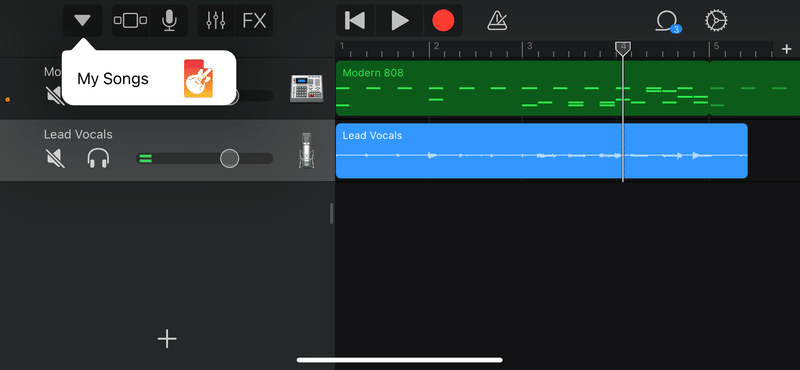Select the Lead Vocals microphone instrument icon
Screen dimensions: 800x370
tap(306, 151)
